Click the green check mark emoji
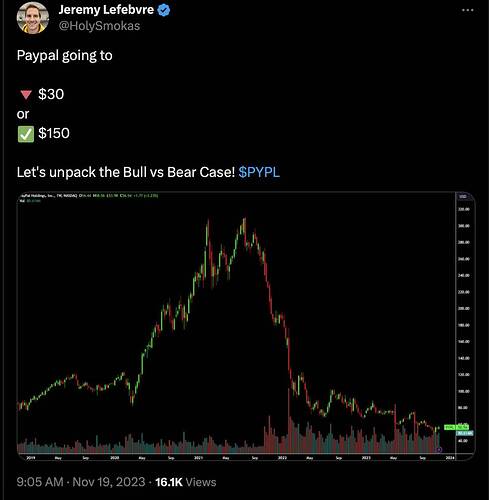 coord(26,134)
